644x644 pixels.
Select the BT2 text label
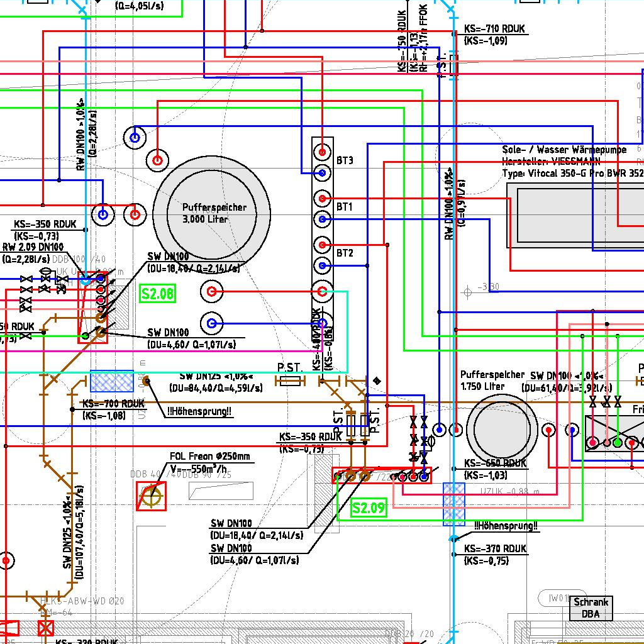(x=345, y=253)
